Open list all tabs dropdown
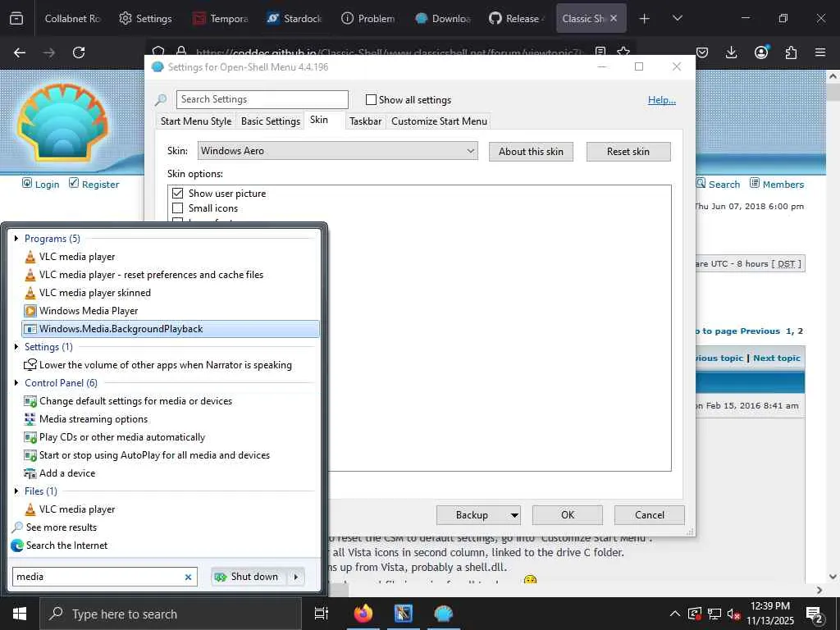 677,18
